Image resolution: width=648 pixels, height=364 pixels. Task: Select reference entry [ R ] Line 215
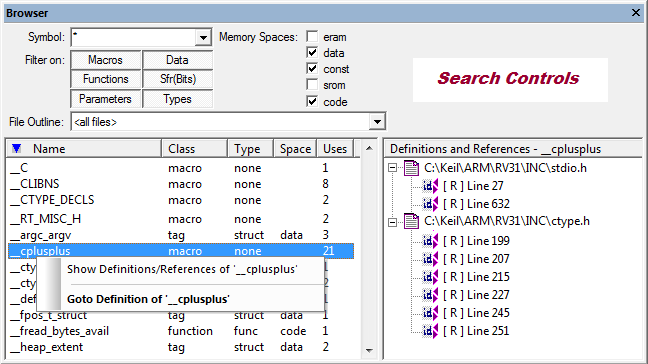476,277
